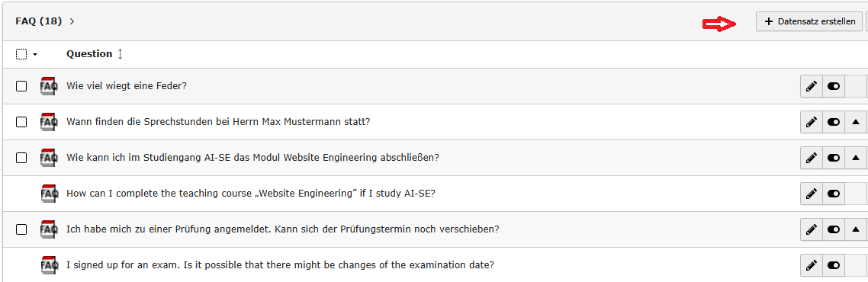Select checkbox for 'Wie viel wiegt eine Feder?'
The height and width of the screenshot is (282, 868).
21,86
